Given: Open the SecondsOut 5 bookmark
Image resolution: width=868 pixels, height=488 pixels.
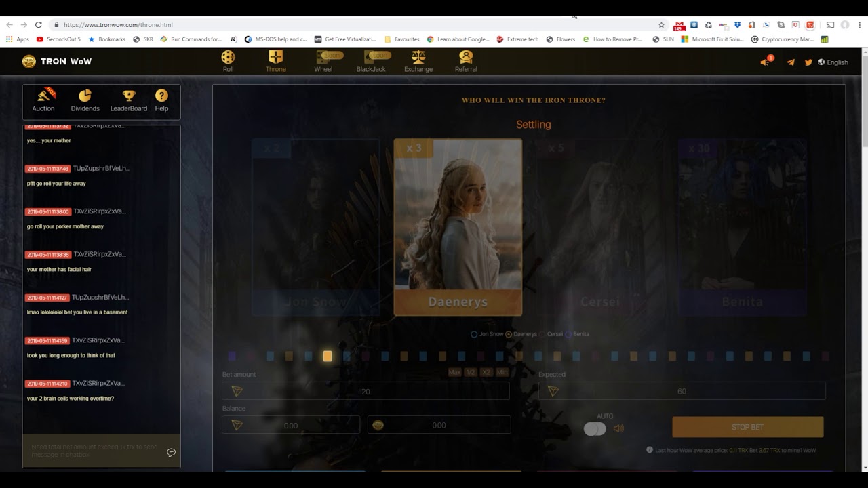Looking at the screenshot, I should click(x=58, y=39).
